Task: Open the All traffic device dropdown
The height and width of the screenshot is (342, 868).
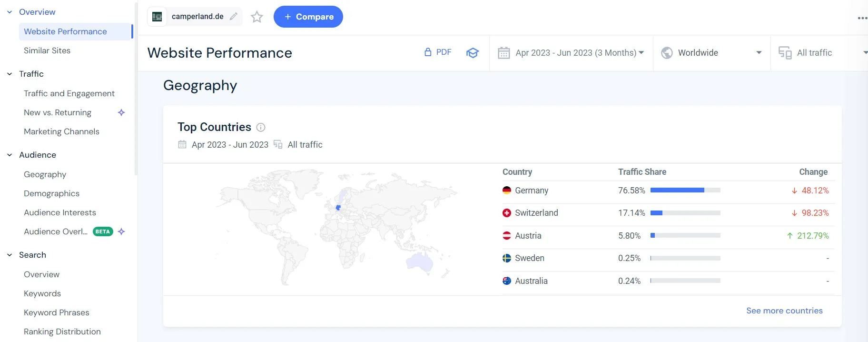Action: [x=821, y=53]
